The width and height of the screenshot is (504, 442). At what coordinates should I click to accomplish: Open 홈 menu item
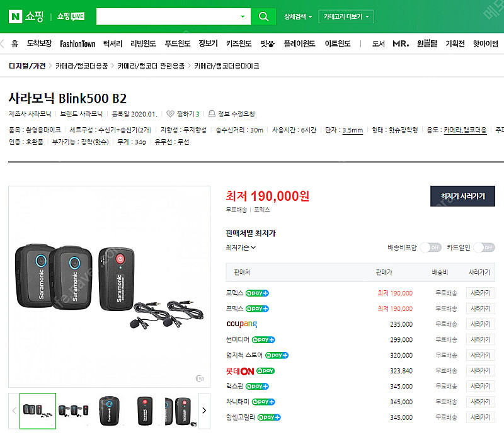tap(14, 43)
